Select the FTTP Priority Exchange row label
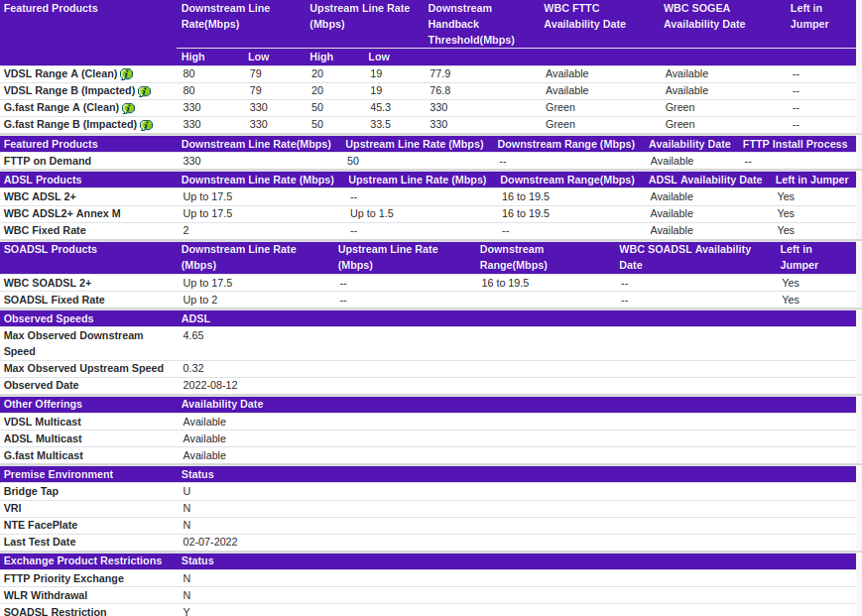The image size is (862, 616). [x=63, y=578]
